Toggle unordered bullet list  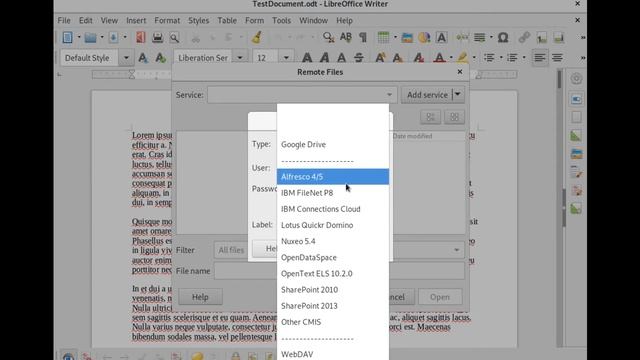coord(489,58)
